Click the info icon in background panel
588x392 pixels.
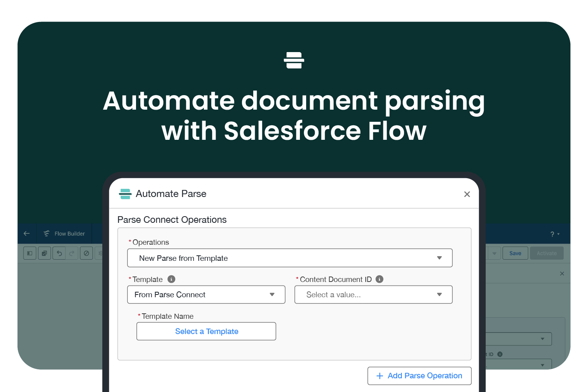500,354
